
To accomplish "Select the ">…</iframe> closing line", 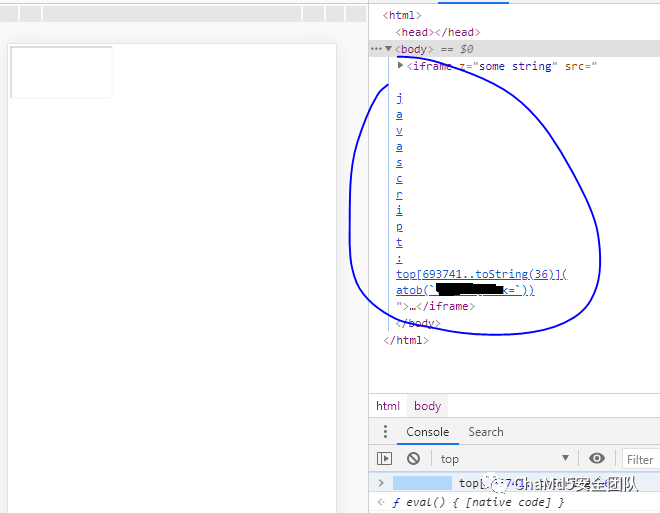I will coord(436,306).
